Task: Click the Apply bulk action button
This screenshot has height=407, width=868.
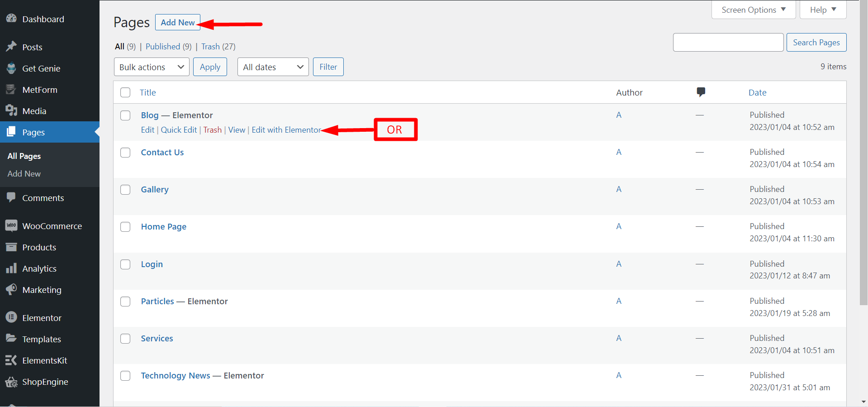Action: [210, 67]
